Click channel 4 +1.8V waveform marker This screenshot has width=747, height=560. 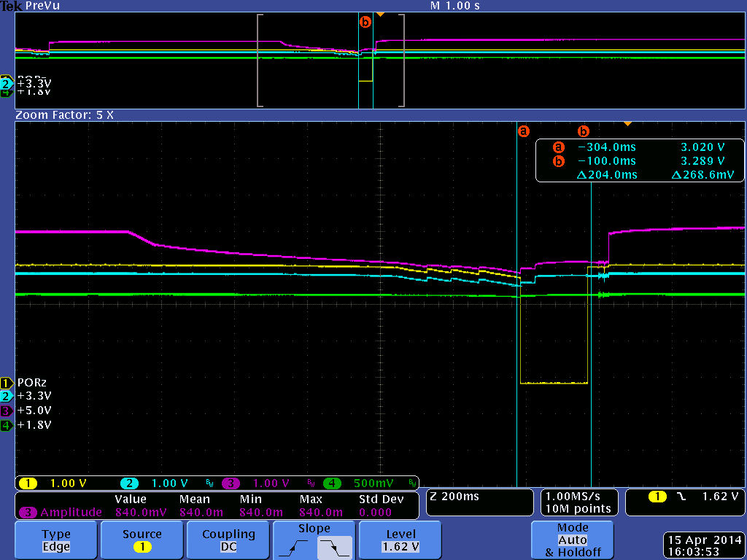coord(7,425)
